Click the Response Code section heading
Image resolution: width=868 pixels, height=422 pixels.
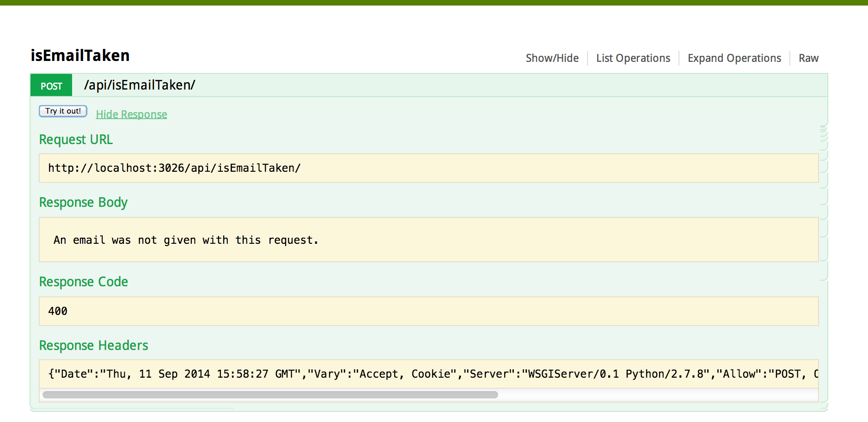(83, 282)
